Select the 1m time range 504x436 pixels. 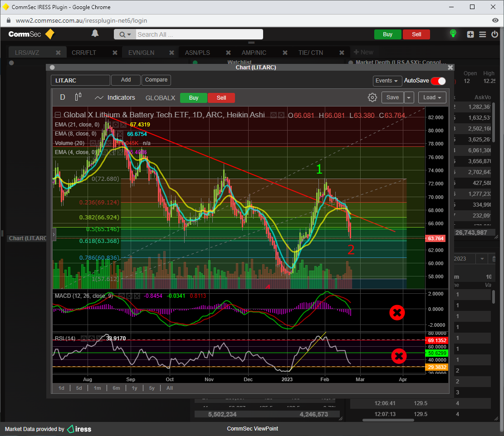tap(98, 388)
